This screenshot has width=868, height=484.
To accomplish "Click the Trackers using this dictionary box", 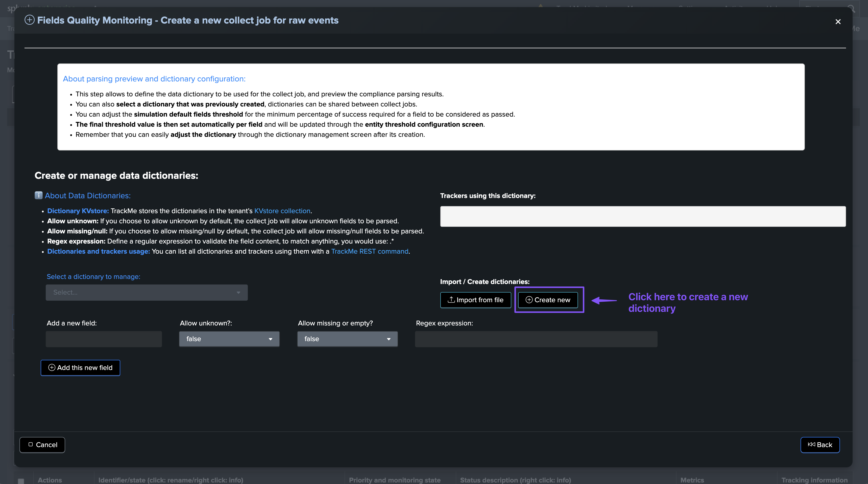I will click(643, 216).
